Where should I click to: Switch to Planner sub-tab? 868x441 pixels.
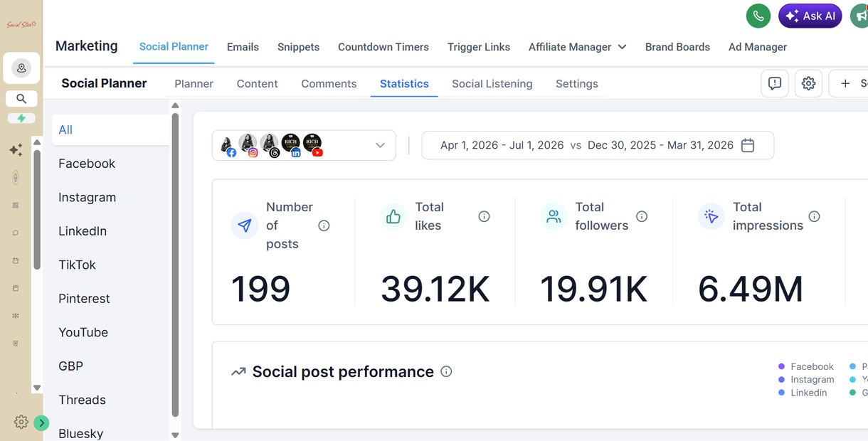pos(194,83)
